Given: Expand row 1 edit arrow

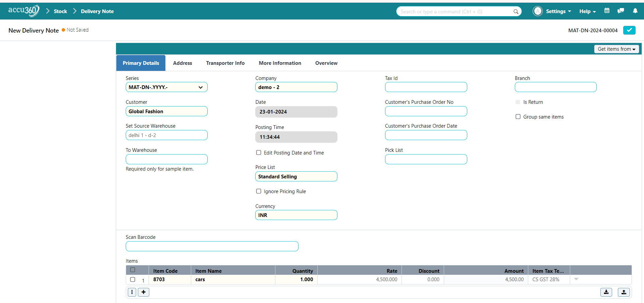Looking at the screenshot, I should [576, 279].
